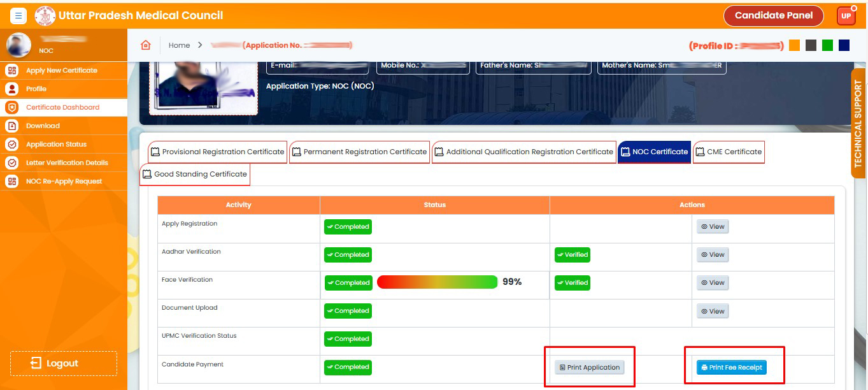Click the Logout button
868x390 pixels.
[x=63, y=363]
